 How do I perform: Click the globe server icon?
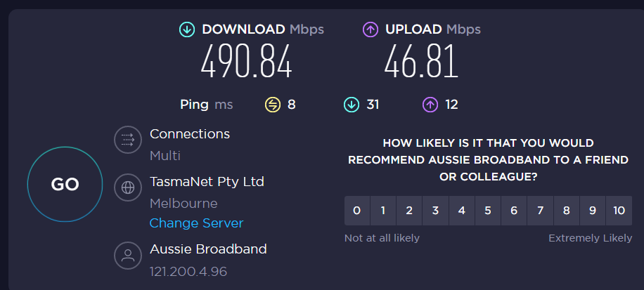tap(128, 188)
